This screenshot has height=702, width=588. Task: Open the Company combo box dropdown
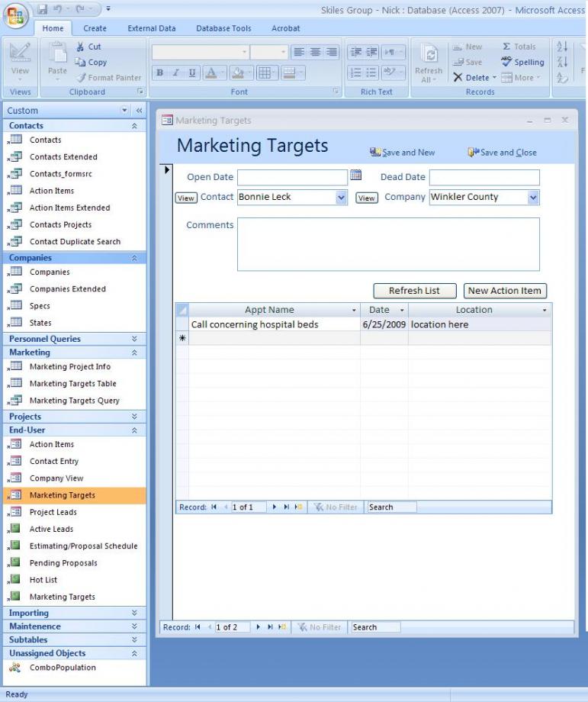click(533, 198)
